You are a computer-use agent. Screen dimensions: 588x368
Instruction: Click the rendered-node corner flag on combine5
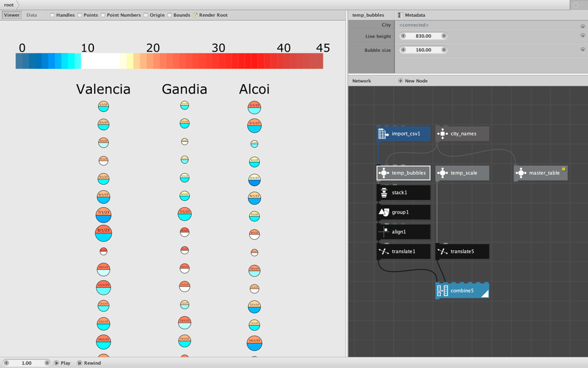[x=485, y=294]
